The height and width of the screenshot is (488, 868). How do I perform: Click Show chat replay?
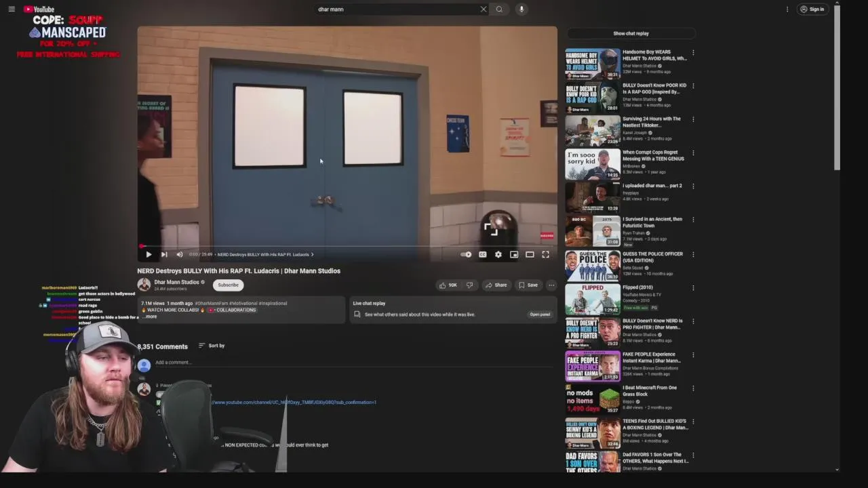(631, 33)
